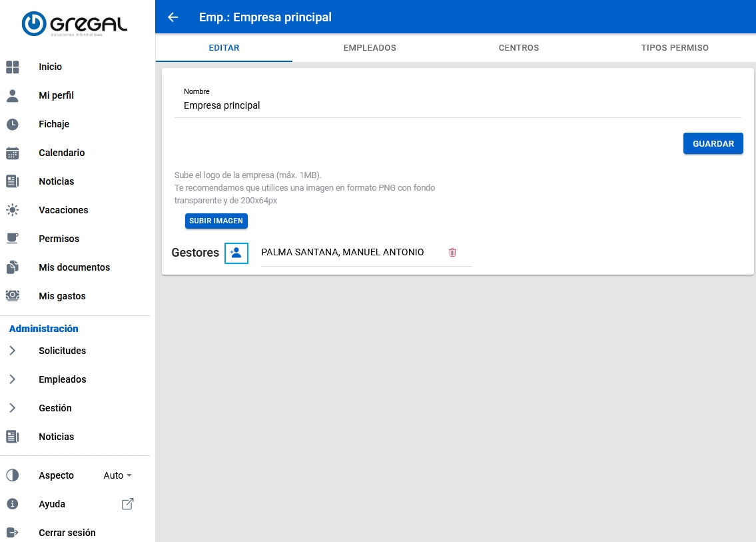Viewport: 756px width, 542px height.
Task: Click the SUBIR IMAGEN button
Action: [216, 221]
